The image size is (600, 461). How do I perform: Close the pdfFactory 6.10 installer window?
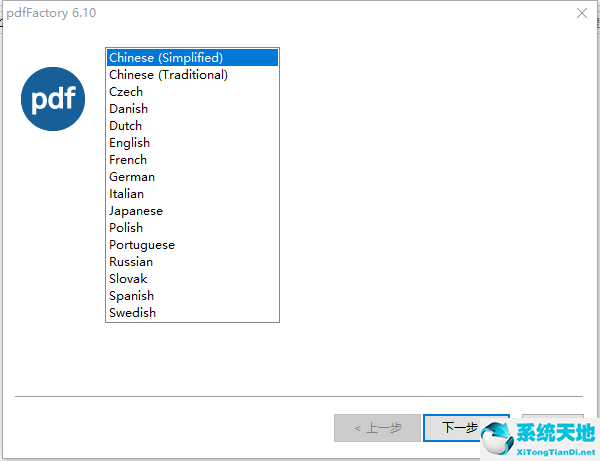[x=582, y=13]
